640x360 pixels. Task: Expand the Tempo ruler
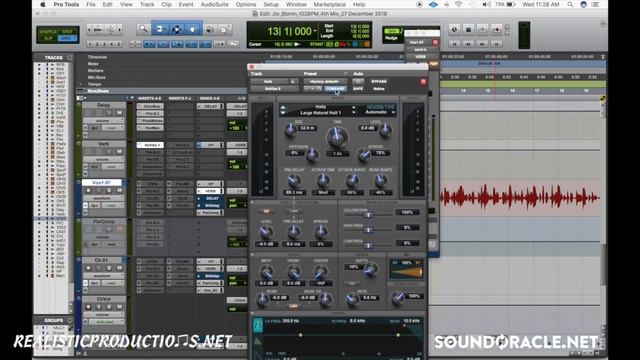[x=80, y=84]
